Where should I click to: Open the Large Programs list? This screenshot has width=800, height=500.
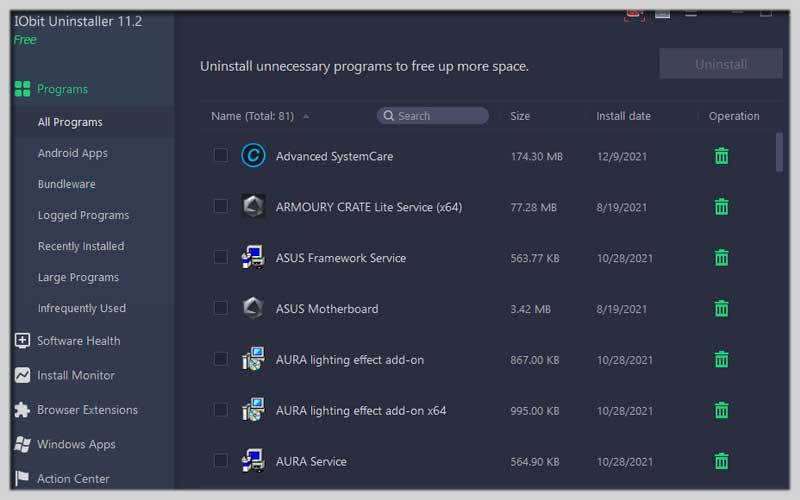pyautogui.click(x=78, y=277)
